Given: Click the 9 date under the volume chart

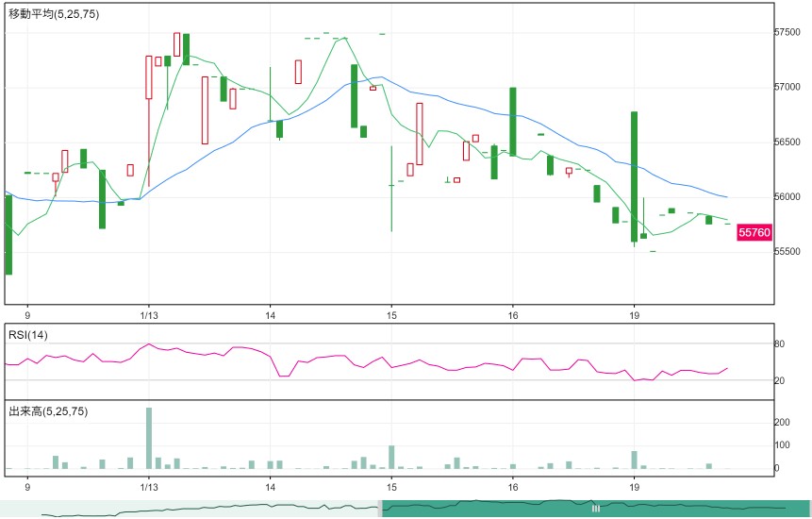Looking at the screenshot, I should [x=27, y=488].
